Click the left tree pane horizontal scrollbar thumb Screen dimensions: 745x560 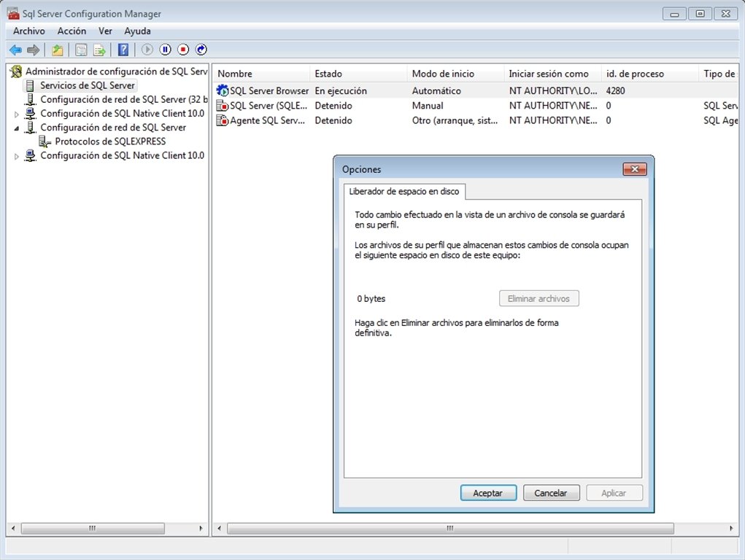click(93, 528)
